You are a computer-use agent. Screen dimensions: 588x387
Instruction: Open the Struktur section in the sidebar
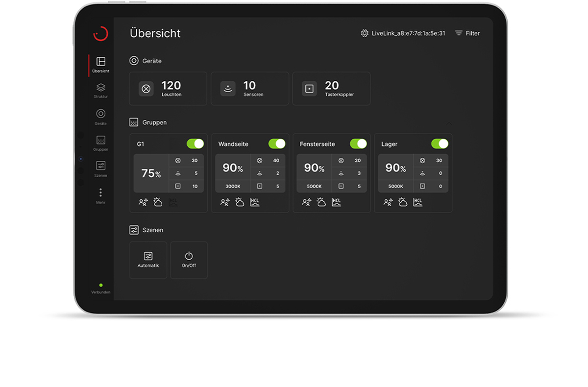100,90
